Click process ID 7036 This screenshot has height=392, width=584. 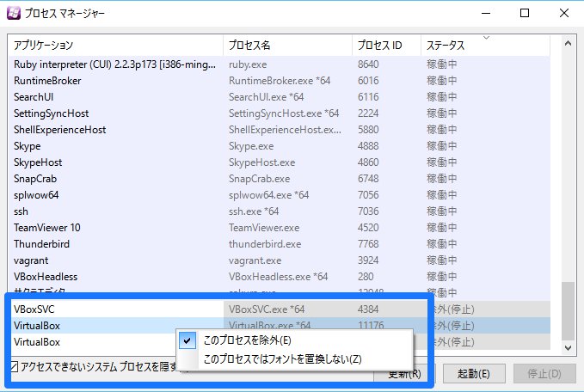(368, 211)
